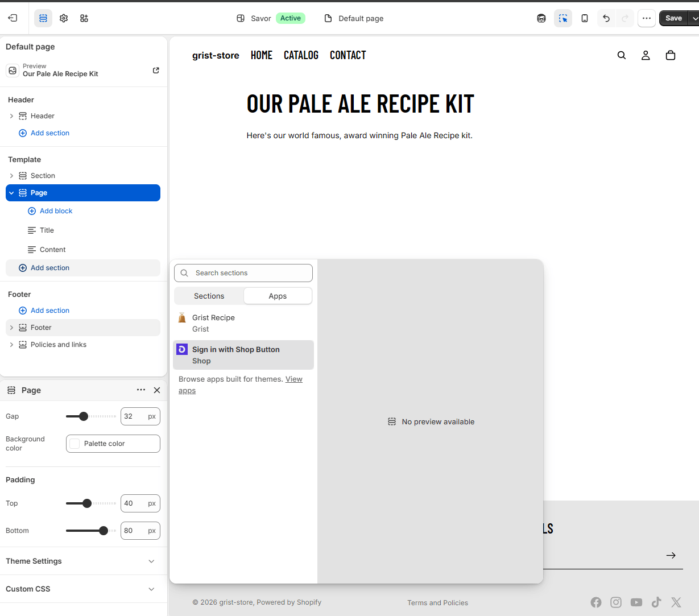
Task: Click the newsletter submit arrow
Action: 671,555
